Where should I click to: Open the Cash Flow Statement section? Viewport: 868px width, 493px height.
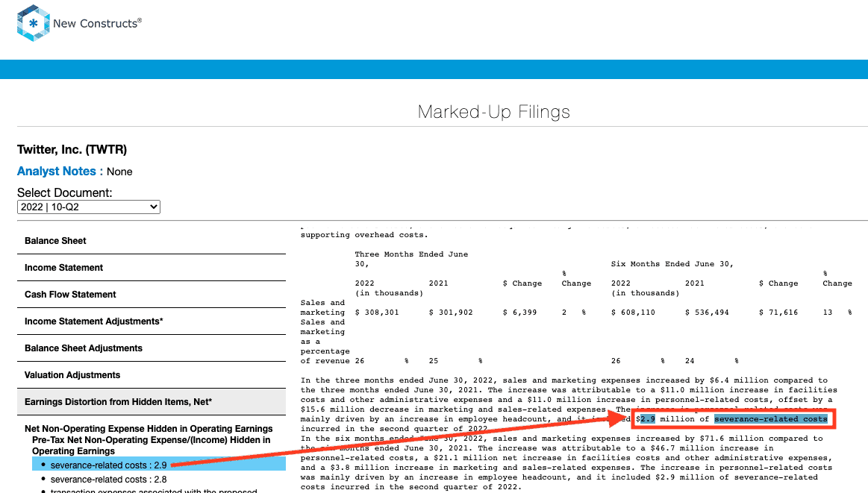click(152, 295)
